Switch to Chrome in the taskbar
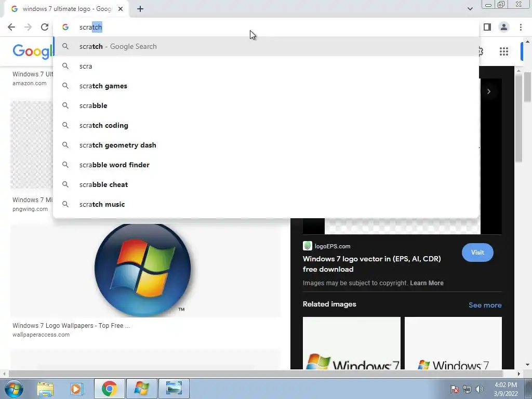 pyautogui.click(x=109, y=389)
